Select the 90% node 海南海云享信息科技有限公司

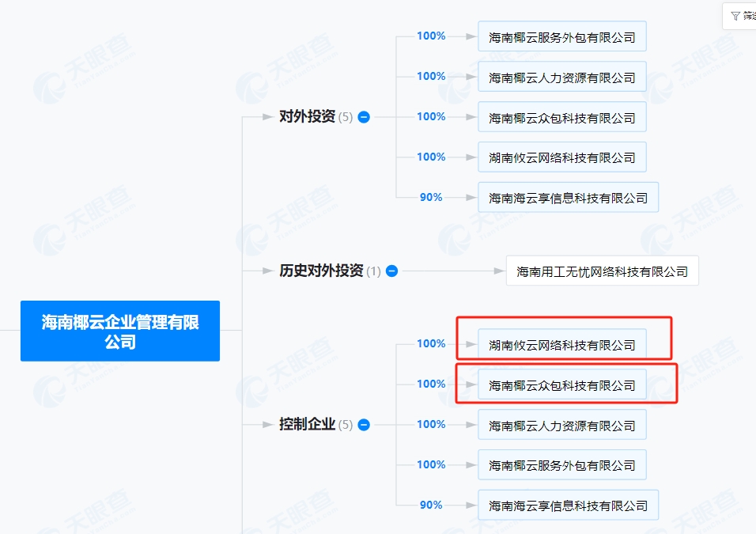[568, 197]
